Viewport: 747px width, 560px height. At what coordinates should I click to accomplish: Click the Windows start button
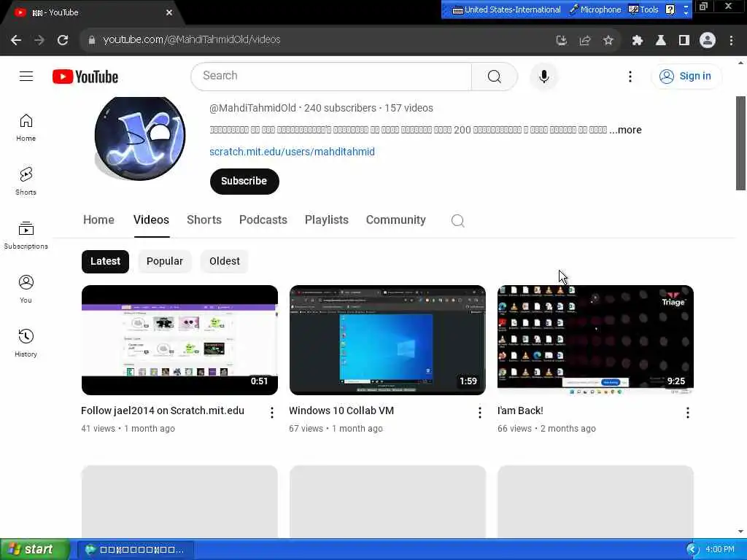[34, 550]
